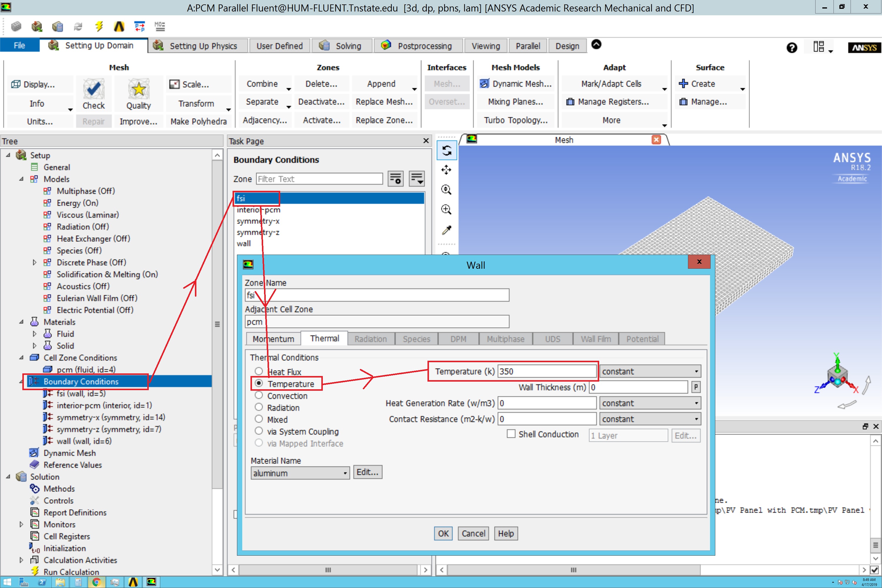This screenshot has width=882, height=588.
Task: Open the Thermal tab in Wall dialog
Action: (x=324, y=338)
